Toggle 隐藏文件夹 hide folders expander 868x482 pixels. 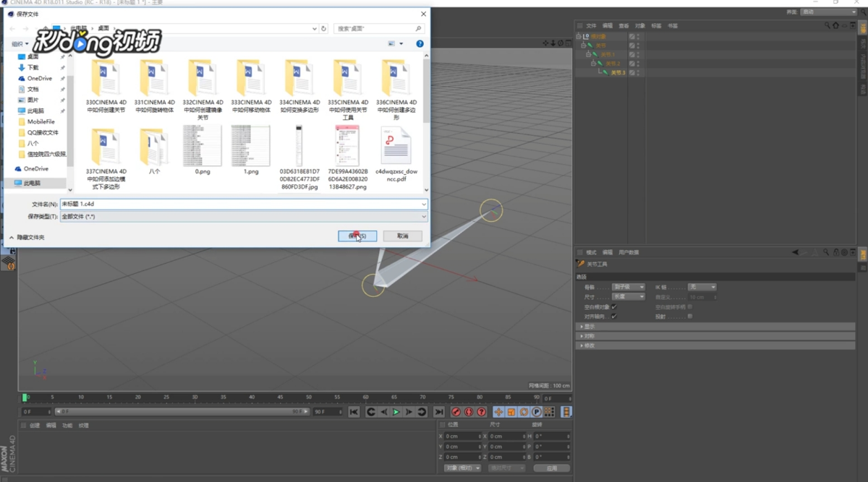27,237
